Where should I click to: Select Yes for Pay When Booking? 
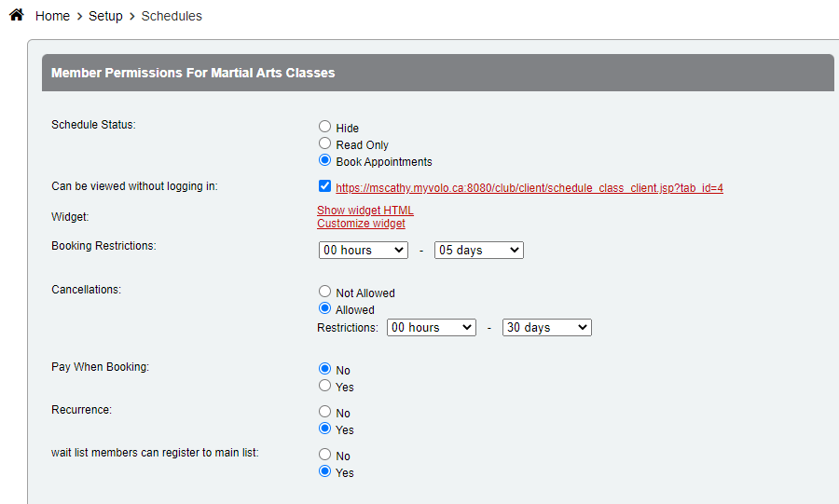tap(324, 386)
